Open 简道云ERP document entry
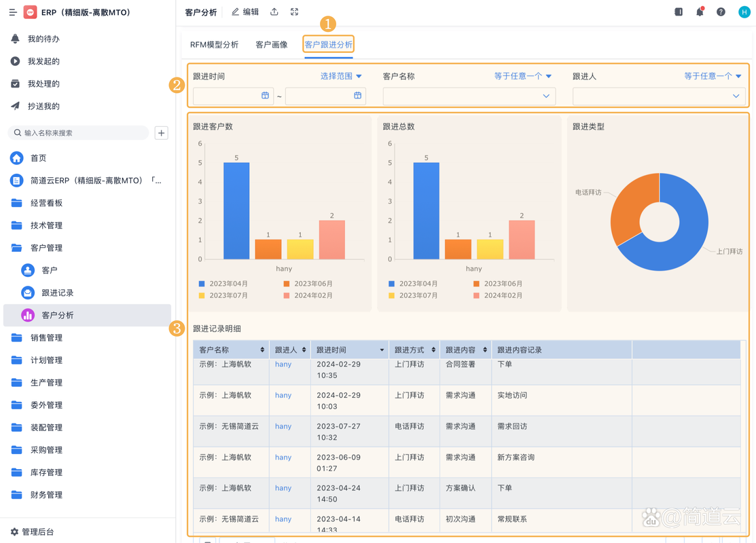This screenshot has height=543, width=756. coord(86,181)
